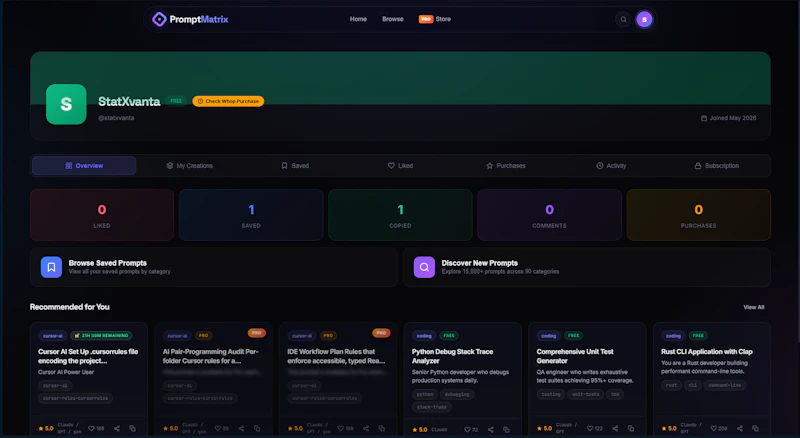
Task: Switch to the My Creations tab
Action: (189, 166)
